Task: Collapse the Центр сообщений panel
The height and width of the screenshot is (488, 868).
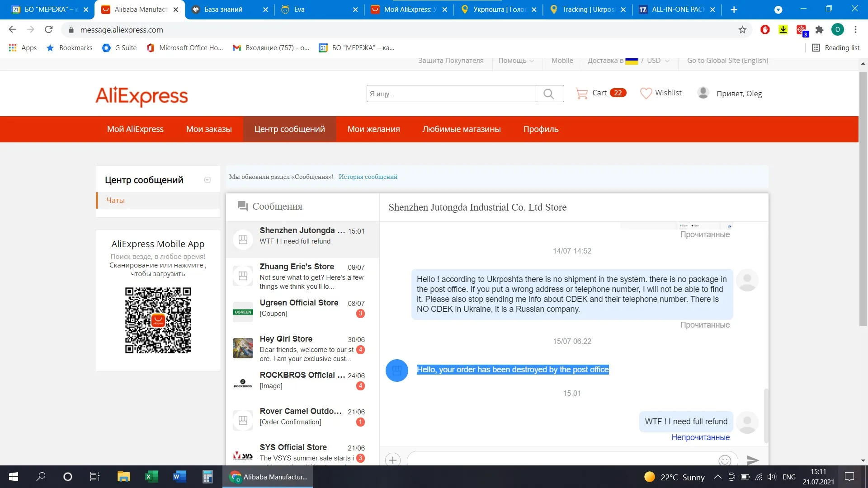Action: pos(208,180)
